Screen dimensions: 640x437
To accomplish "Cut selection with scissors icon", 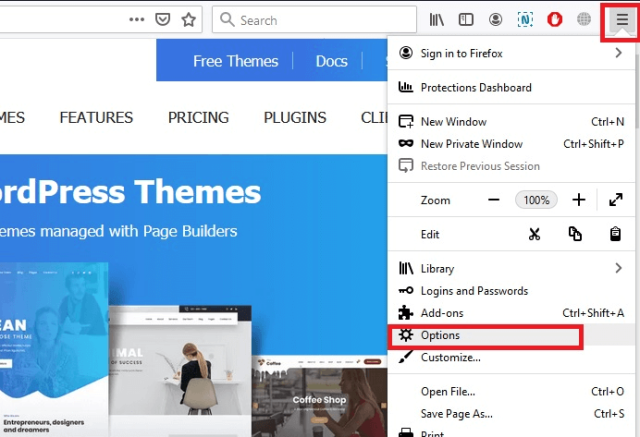I will click(534, 234).
